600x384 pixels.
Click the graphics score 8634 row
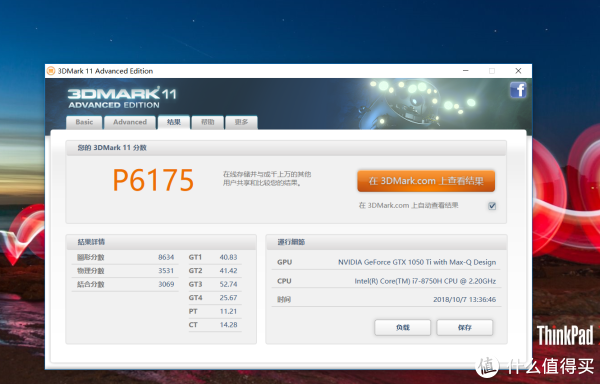click(x=125, y=257)
